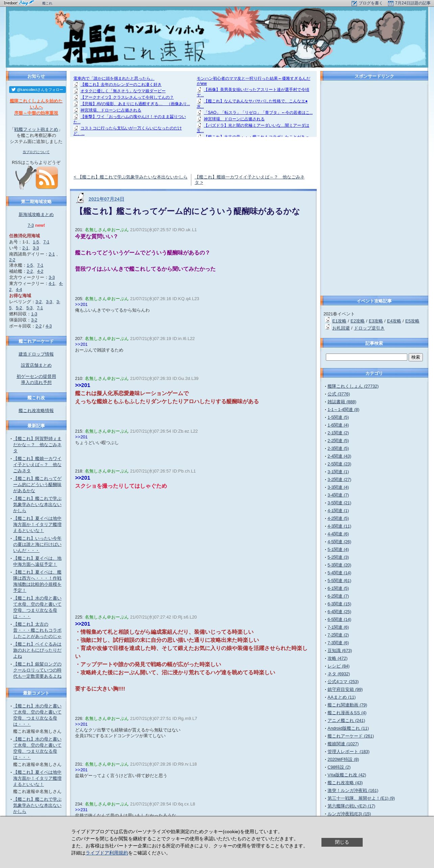Click >>201 anchor in post 225

(82, 624)
